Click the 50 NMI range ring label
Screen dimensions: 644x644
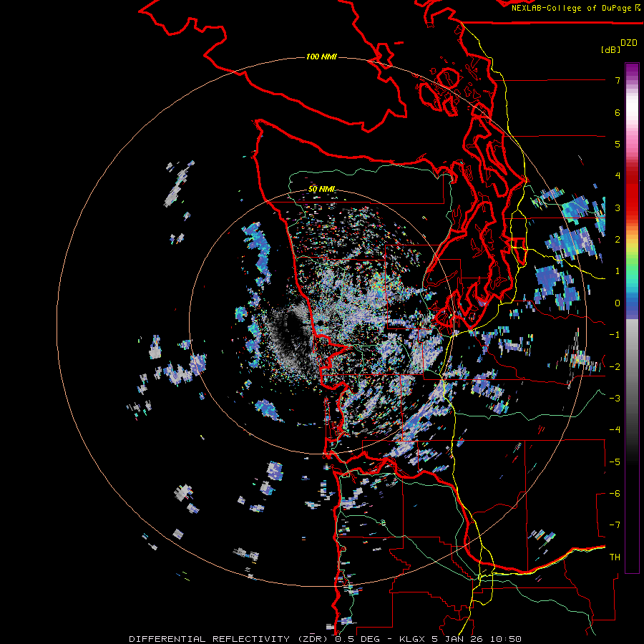tap(321, 190)
